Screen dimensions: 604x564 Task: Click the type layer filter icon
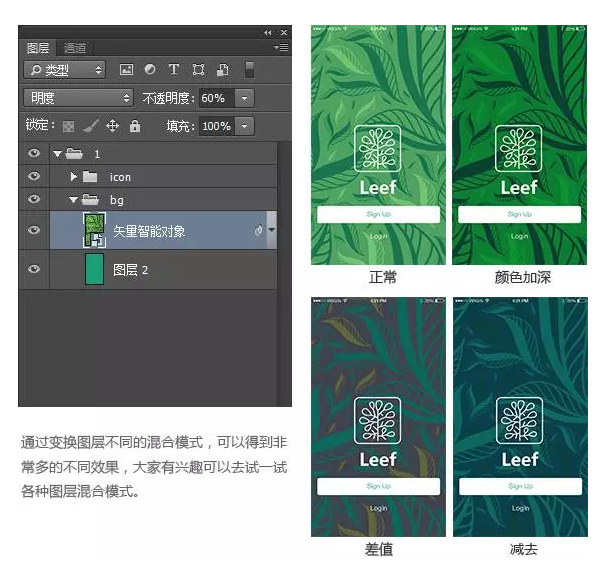pos(174,70)
